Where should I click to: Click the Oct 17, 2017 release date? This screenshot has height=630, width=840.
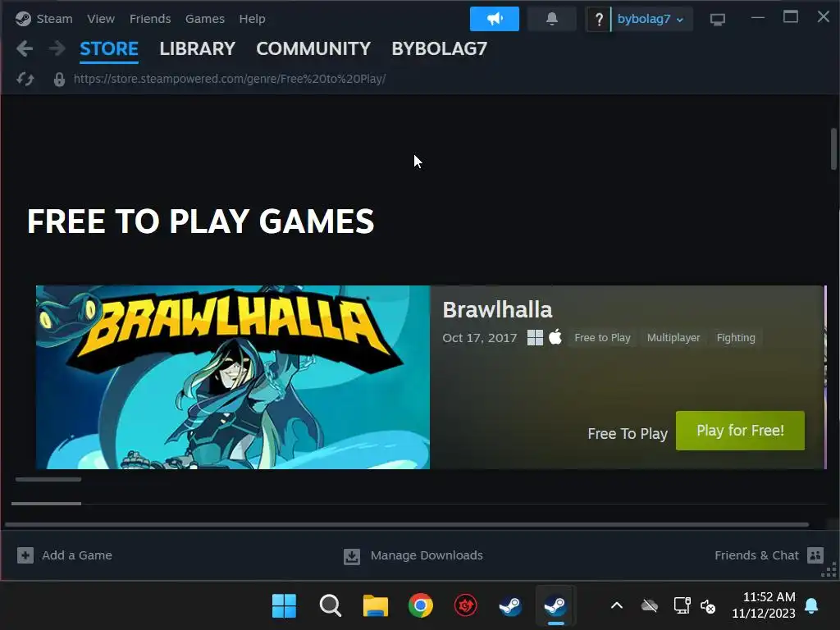[479, 338]
